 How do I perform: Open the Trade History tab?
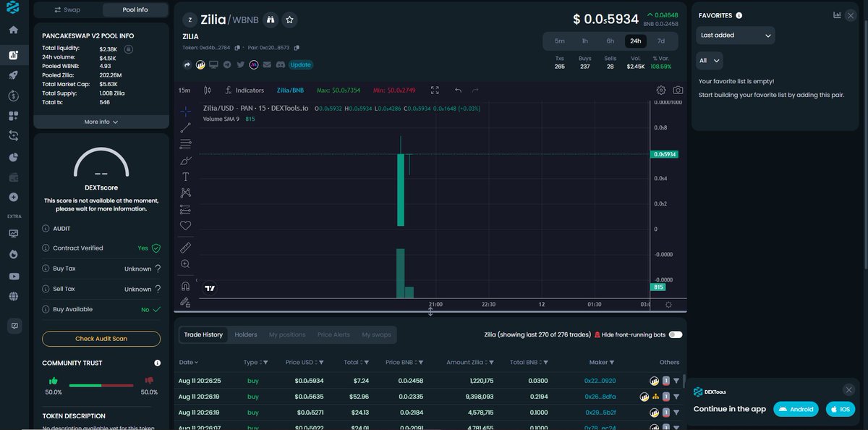click(x=203, y=334)
